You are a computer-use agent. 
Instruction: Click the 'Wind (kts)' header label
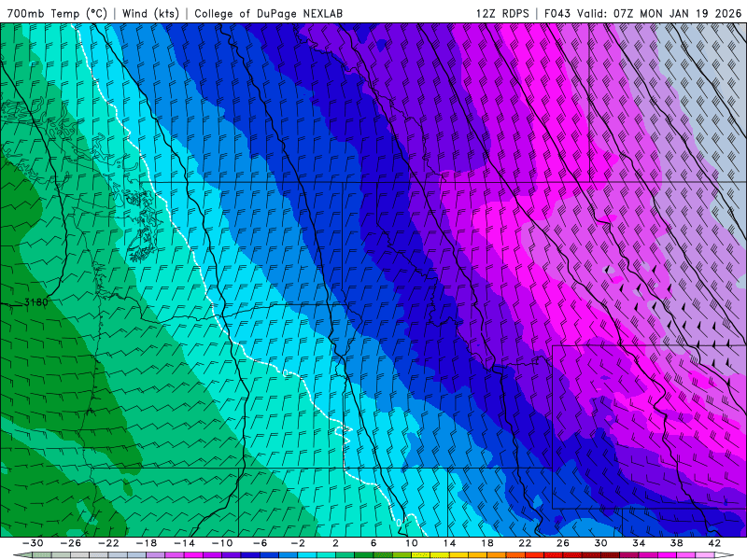150,13
